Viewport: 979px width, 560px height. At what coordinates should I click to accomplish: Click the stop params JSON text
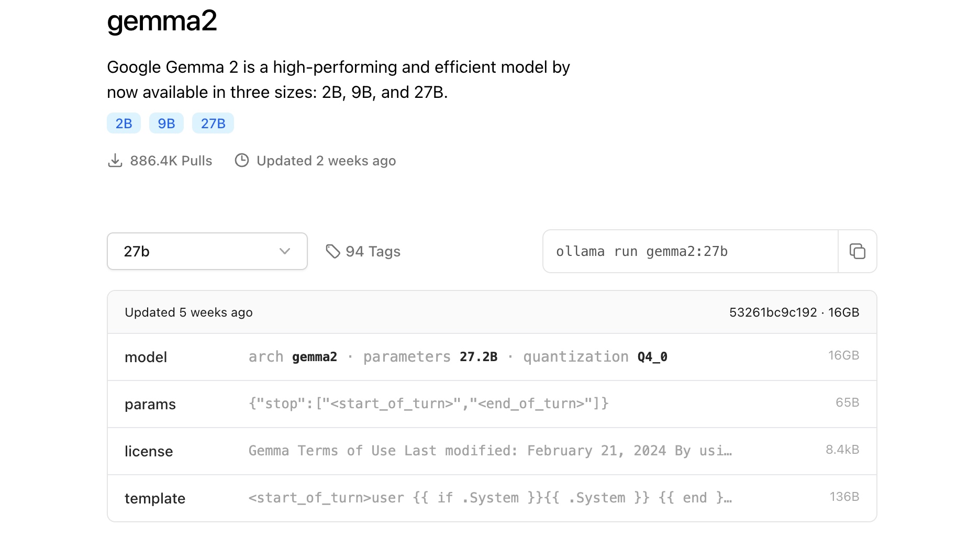pos(429,404)
